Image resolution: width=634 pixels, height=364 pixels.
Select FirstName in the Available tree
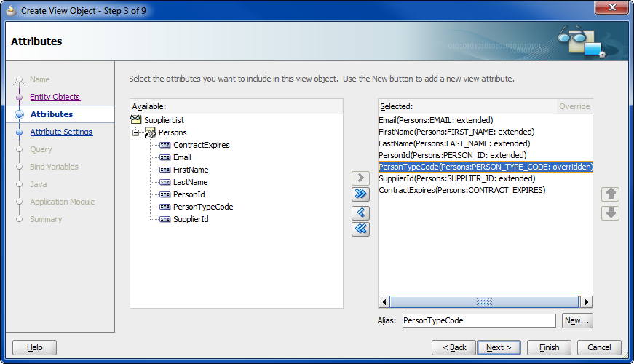click(191, 170)
